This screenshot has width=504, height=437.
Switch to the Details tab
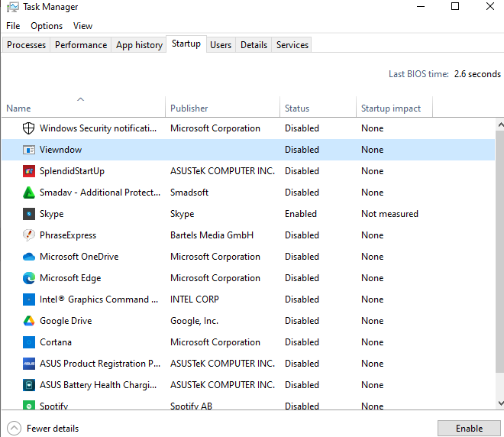pos(254,45)
